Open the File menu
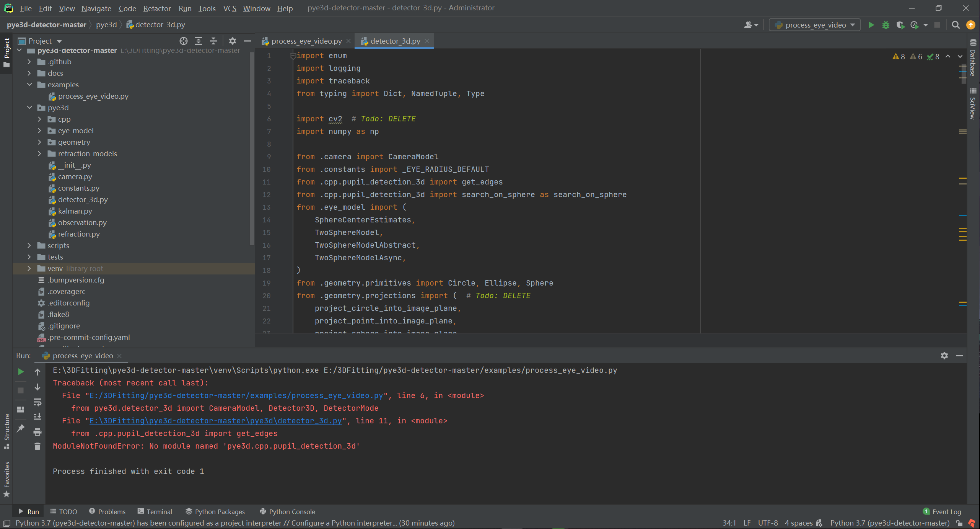This screenshot has height=529, width=980. pos(26,8)
